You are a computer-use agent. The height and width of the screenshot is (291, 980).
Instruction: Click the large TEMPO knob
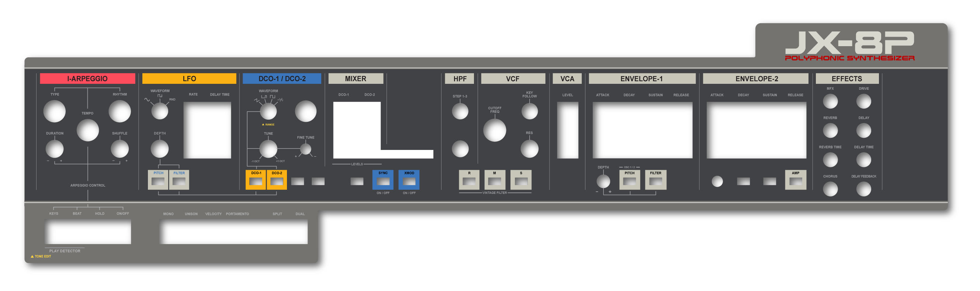click(87, 130)
